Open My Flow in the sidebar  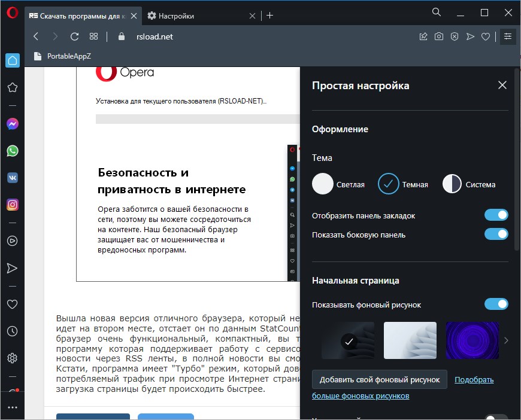13,268
